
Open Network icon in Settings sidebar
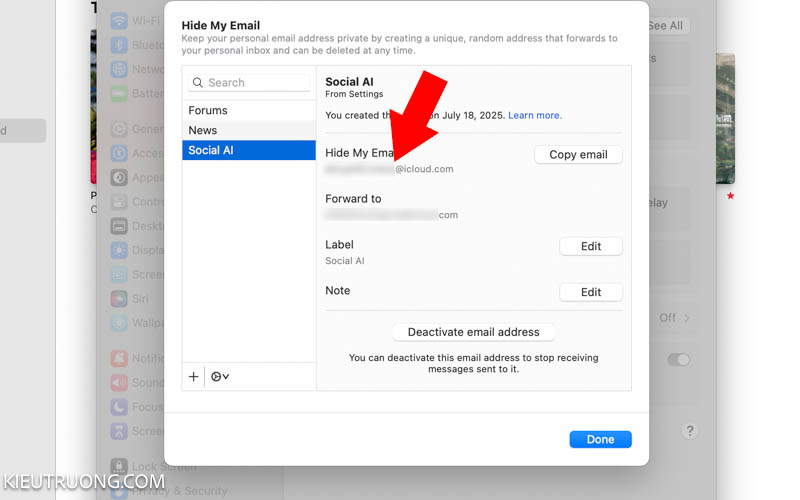click(x=119, y=69)
